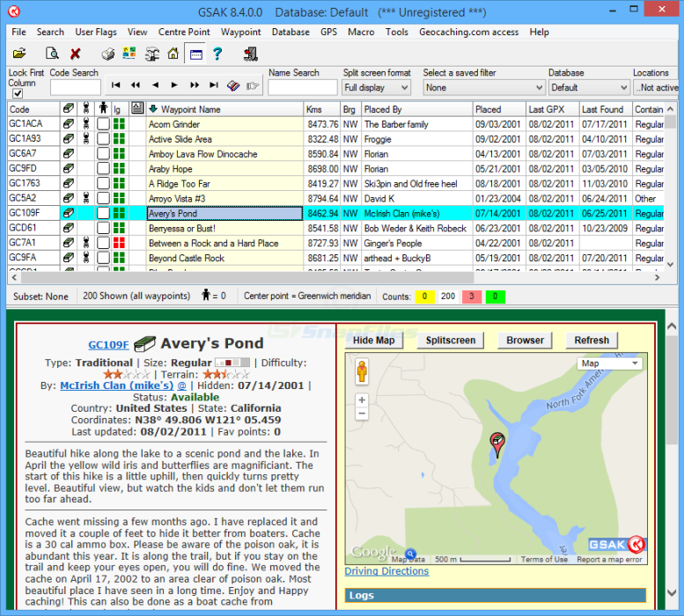Uncheck the Lock First Column checkbox
The height and width of the screenshot is (616, 684).
click(x=18, y=93)
